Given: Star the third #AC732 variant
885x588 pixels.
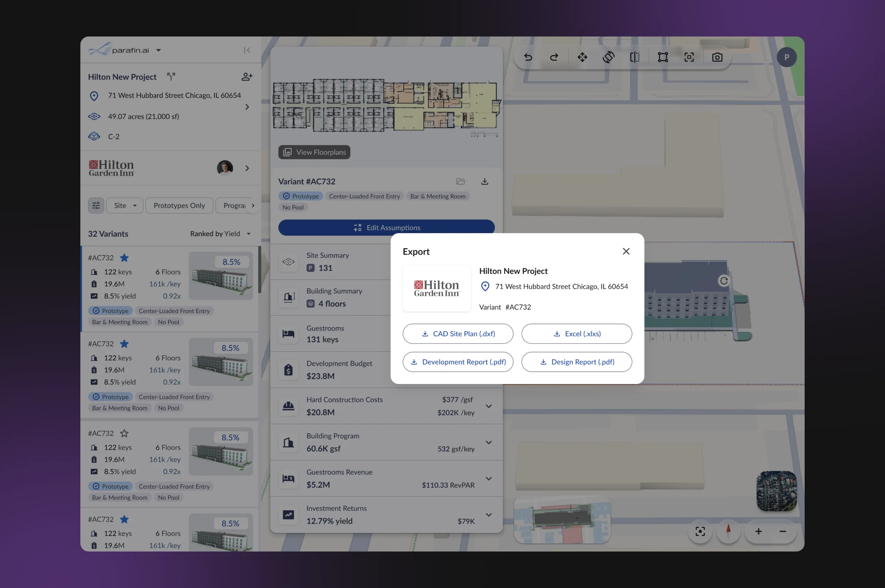Looking at the screenshot, I should (x=124, y=433).
